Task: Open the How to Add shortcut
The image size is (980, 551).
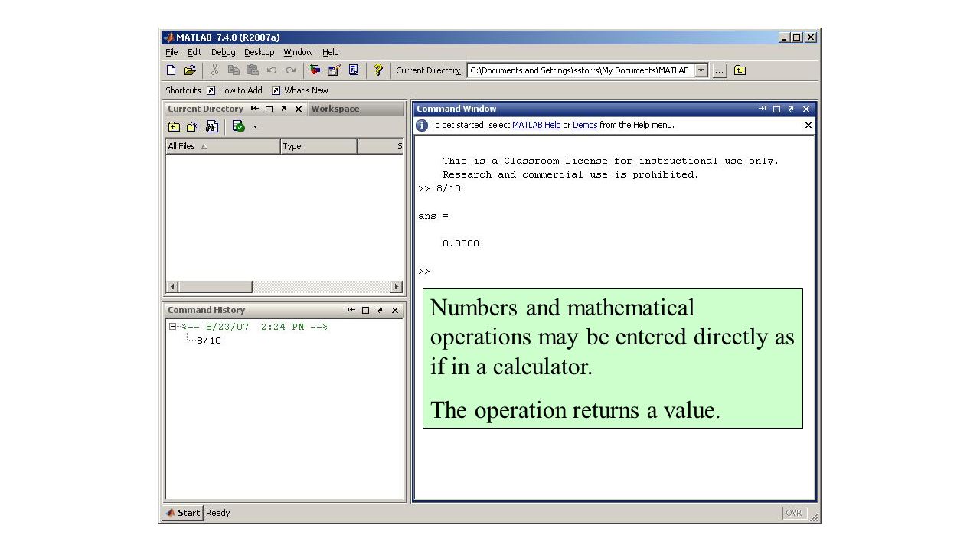Action: [x=234, y=90]
